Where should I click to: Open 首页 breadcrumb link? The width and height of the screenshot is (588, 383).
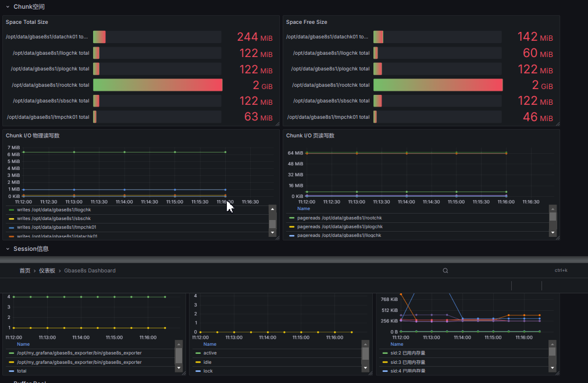click(x=25, y=271)
